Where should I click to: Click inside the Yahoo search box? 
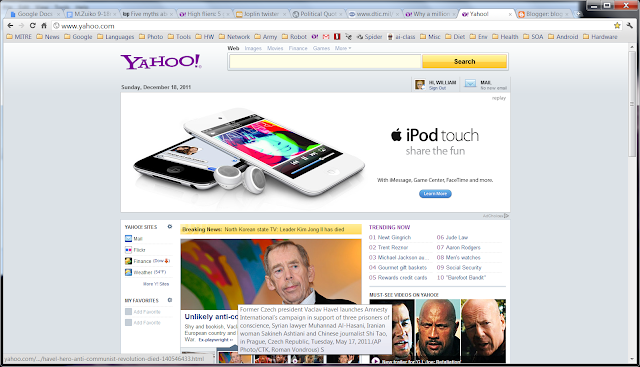point(325,62)
